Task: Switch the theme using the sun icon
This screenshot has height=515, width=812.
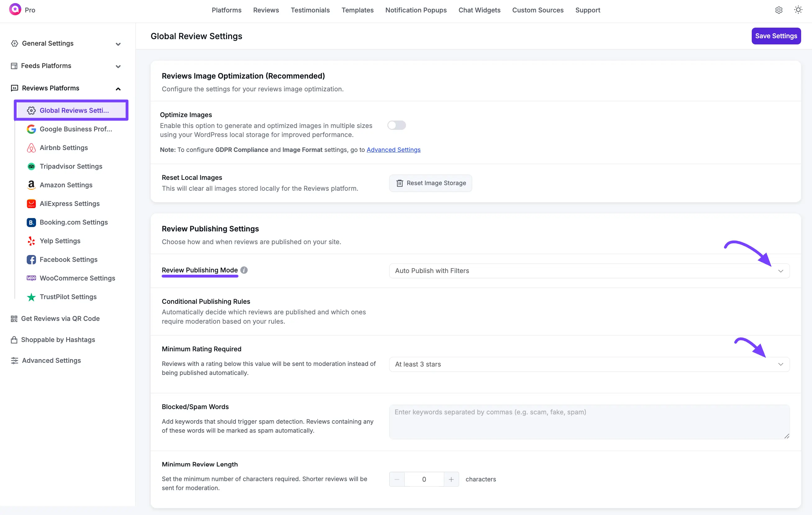Action: [x=798, y=10]
